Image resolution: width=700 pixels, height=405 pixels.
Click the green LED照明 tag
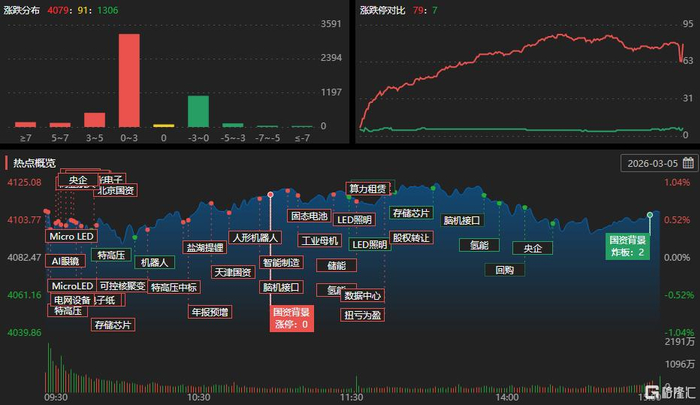click(x=369, y=245)
